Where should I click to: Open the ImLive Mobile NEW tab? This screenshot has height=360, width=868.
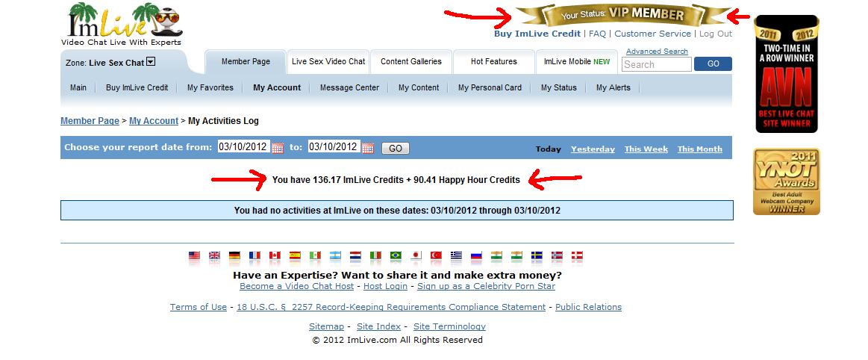coord(577,61)
